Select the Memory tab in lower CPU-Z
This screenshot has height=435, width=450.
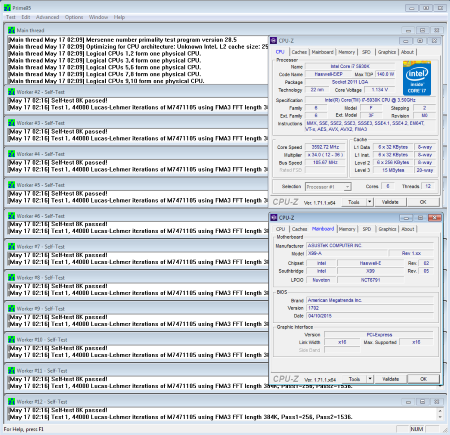[x=347, y=229]
